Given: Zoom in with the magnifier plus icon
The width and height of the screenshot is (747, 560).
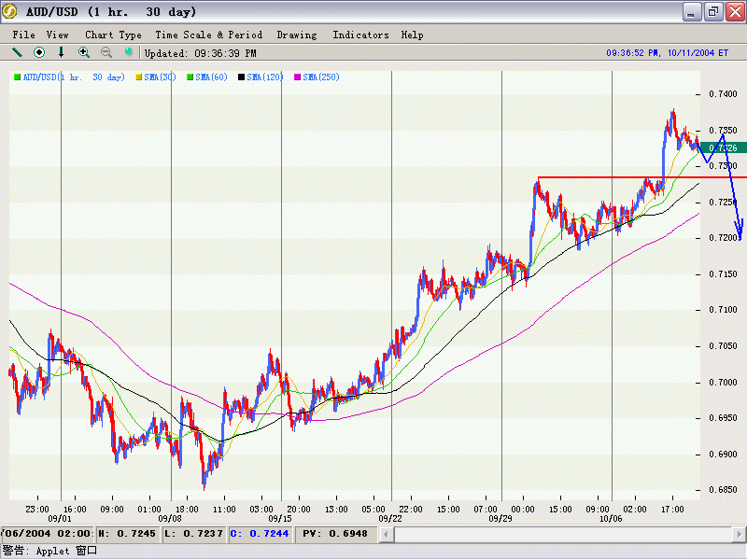Looking at the screenshot, I should [84, 53].
